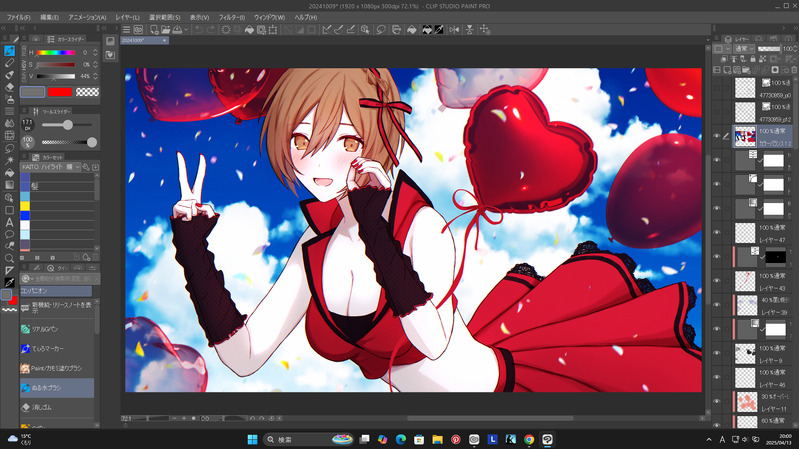Select the ぬる水ブラシ sub tool
Screen dimensions: 799x449
(57, 388)
